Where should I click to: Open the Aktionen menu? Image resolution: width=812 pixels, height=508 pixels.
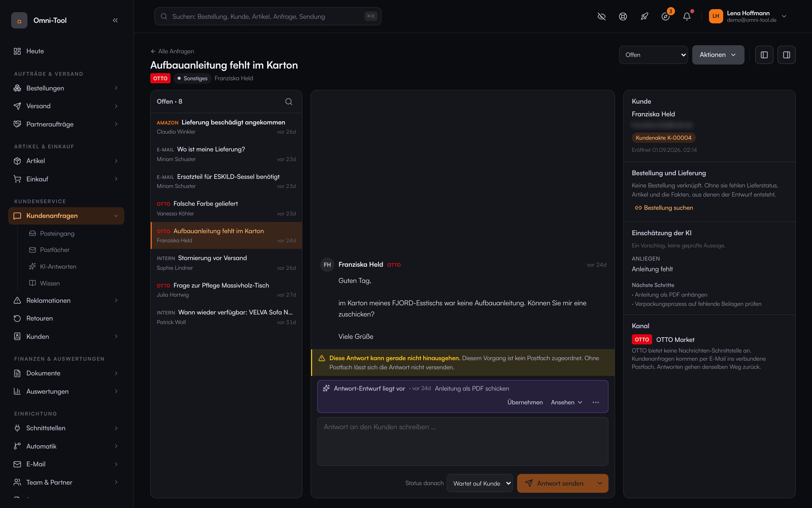718,55
